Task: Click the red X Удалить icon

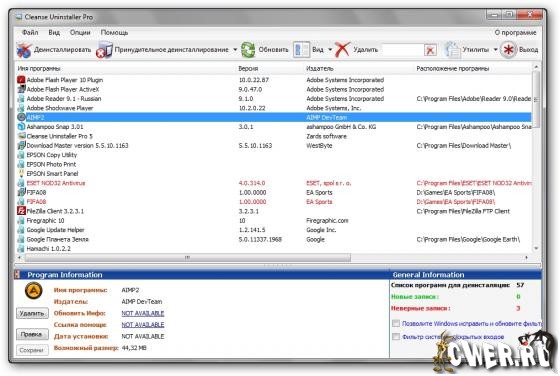Action: (342, 50)
